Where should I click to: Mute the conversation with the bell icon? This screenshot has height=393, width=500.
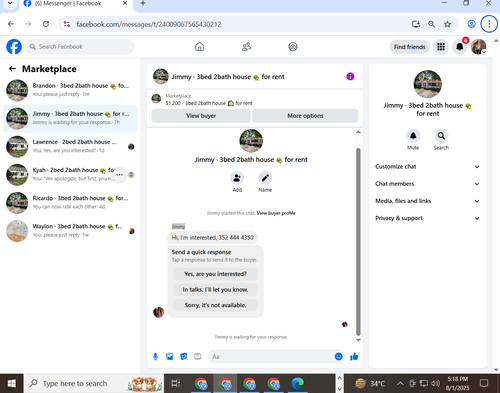click(x=413, y=136)
